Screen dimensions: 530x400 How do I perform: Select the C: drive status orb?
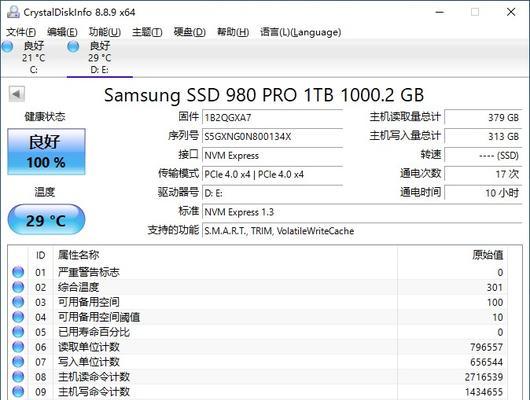point(7,47)
